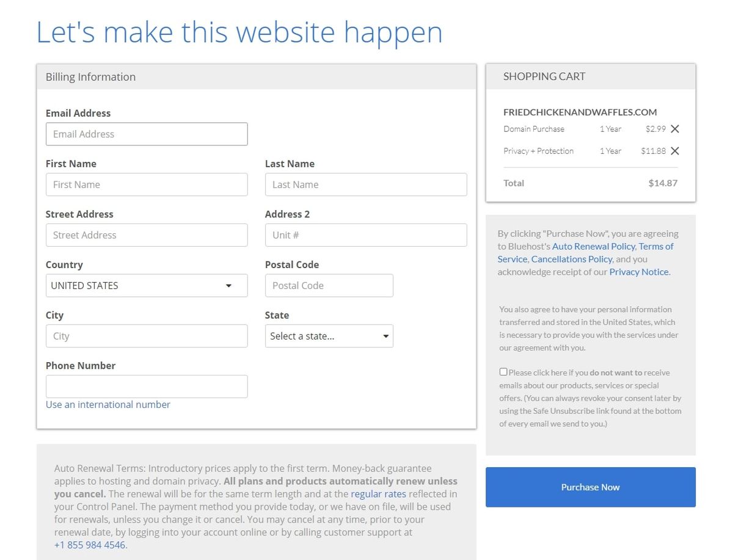Open the Cancellations Policy page
The width and height of the screenshot is (733, 560).
571,259
